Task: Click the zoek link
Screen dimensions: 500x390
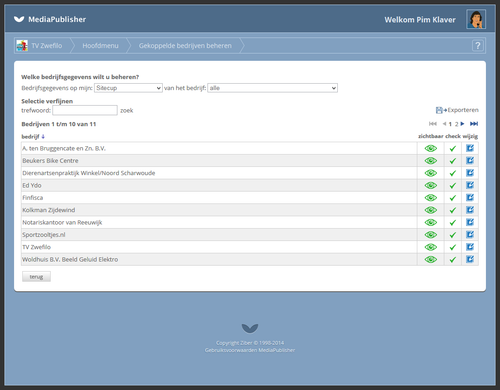Action: click(x=127, y=110)
